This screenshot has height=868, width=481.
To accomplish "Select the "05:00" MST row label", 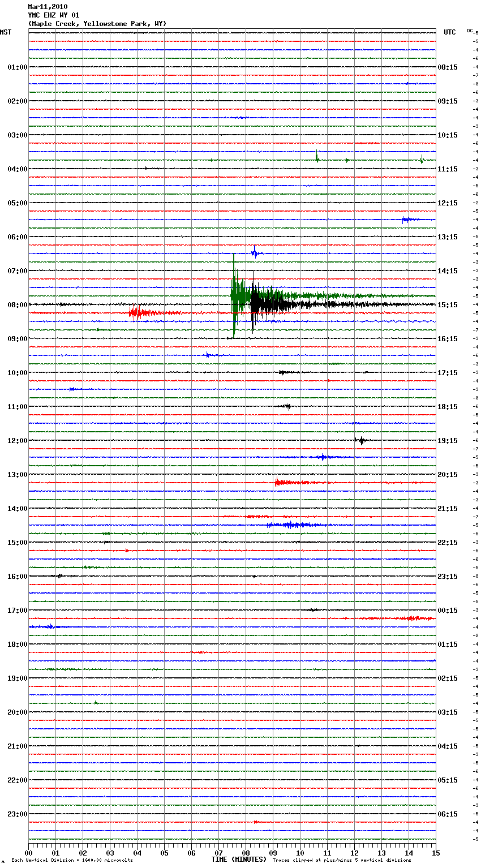I will [18, 203].
